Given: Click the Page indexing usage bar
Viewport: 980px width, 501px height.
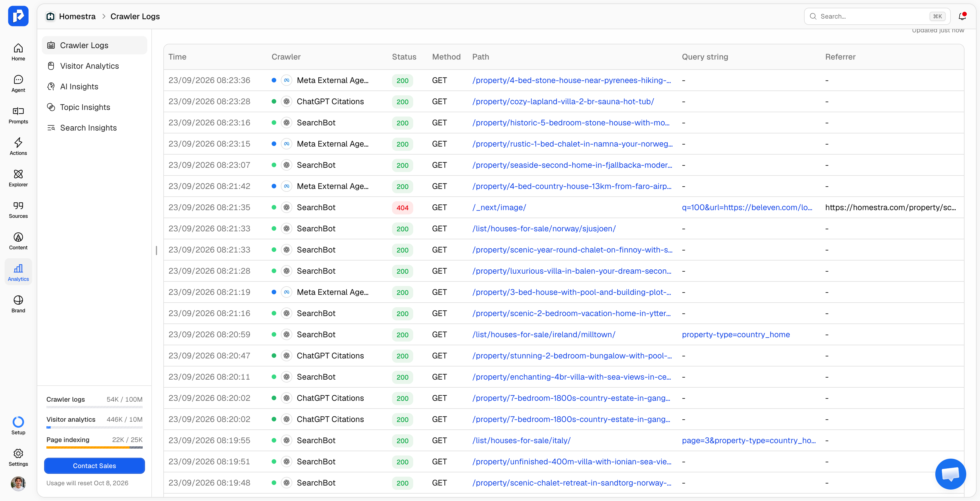Looking at the screenshot, I should point(94,447).
